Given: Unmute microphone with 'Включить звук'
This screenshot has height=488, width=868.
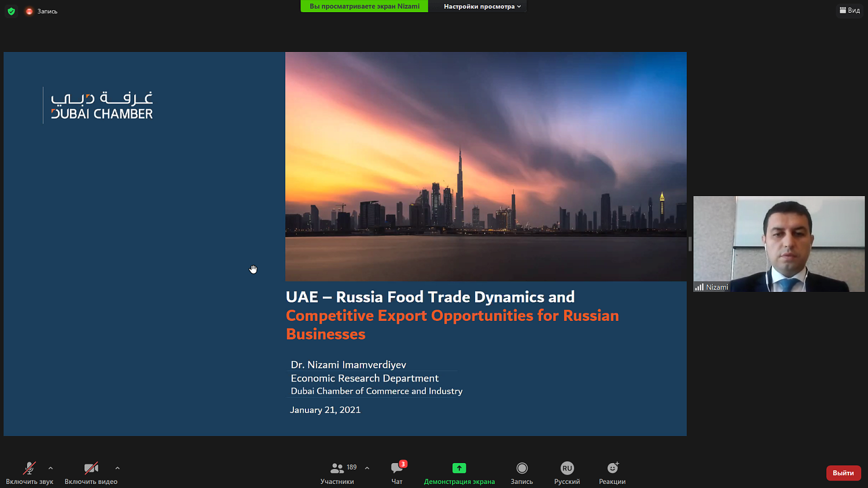Looking at the screenshot, I should tap(30, 473).
